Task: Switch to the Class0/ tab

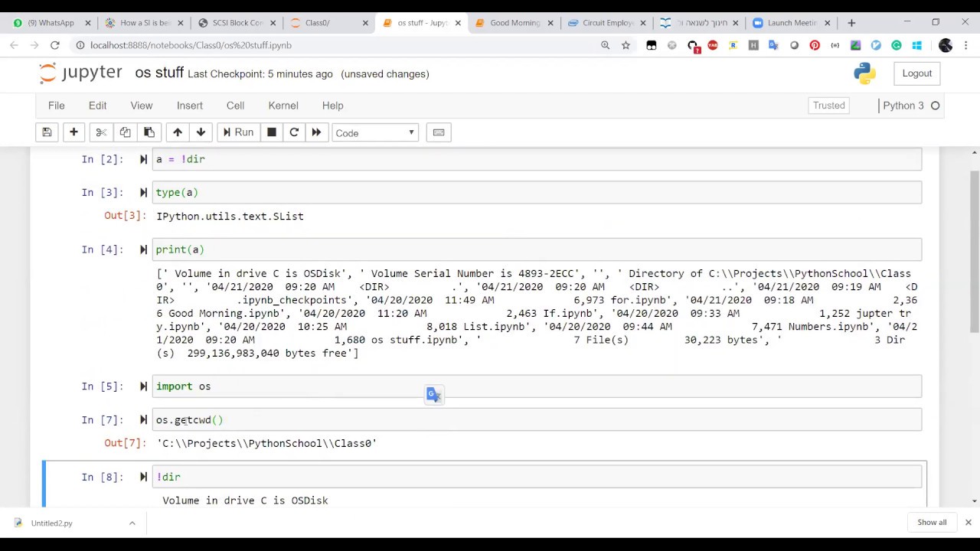Action: [x=328, y=23]
